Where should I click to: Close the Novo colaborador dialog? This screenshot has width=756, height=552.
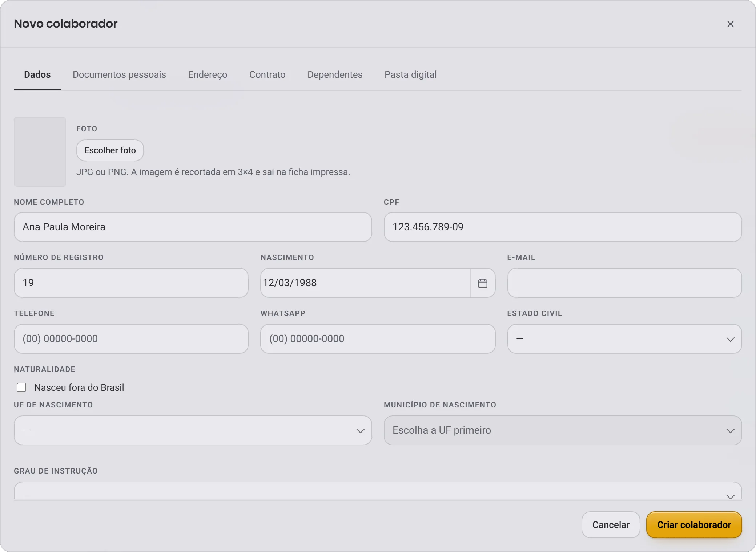click(730, 24)
